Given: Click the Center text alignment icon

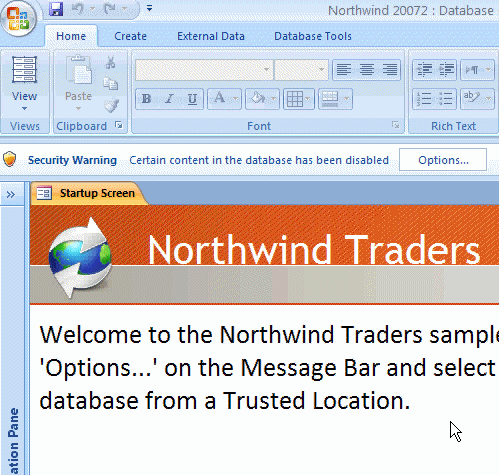Looking at the screenshot, I should tap(367, 70).
